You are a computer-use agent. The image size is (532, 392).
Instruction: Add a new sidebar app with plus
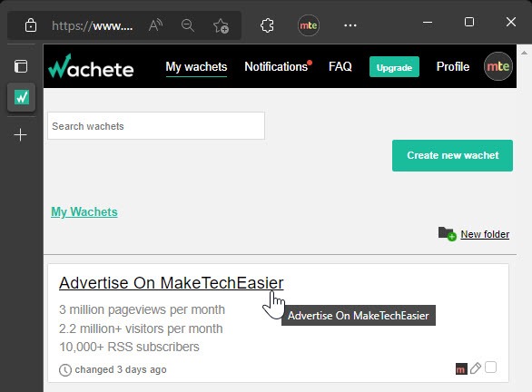[21, 134]
